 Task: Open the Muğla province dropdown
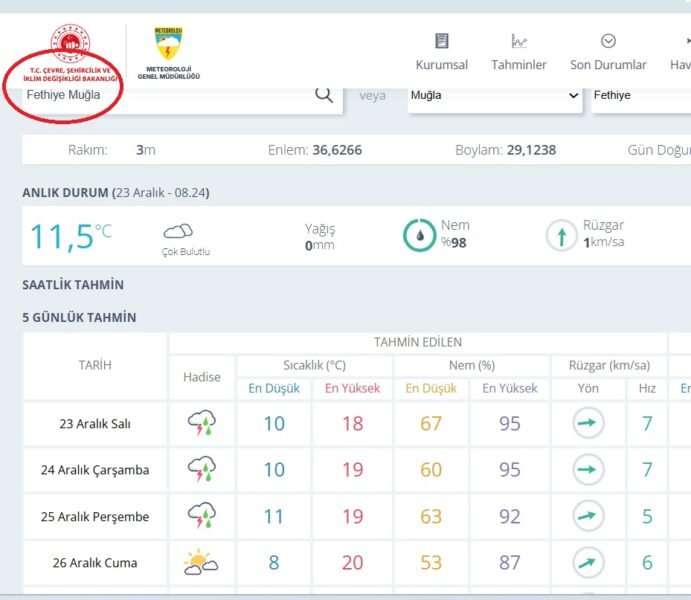494,96
